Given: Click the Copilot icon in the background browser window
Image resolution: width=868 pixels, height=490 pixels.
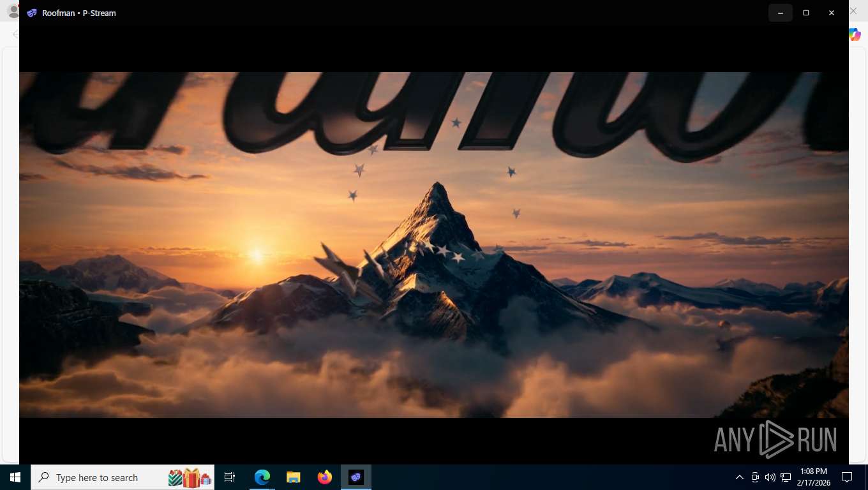Looking at the screenshot, I should pyautogui.click(x=855, y=34).
